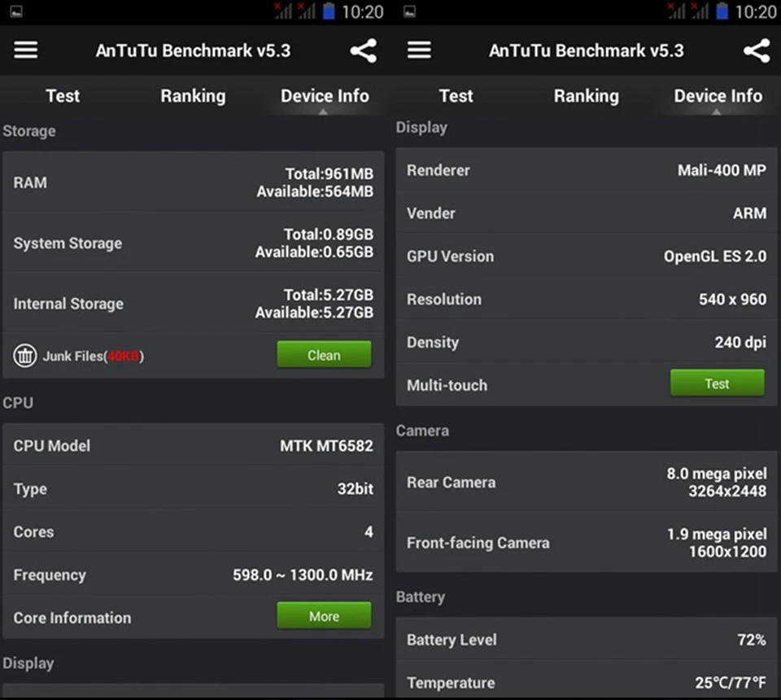Image resolution: width=781 pixels, height=700 pixels.
Task: Select Device Info tab on right screen
Action: (718, 96)
